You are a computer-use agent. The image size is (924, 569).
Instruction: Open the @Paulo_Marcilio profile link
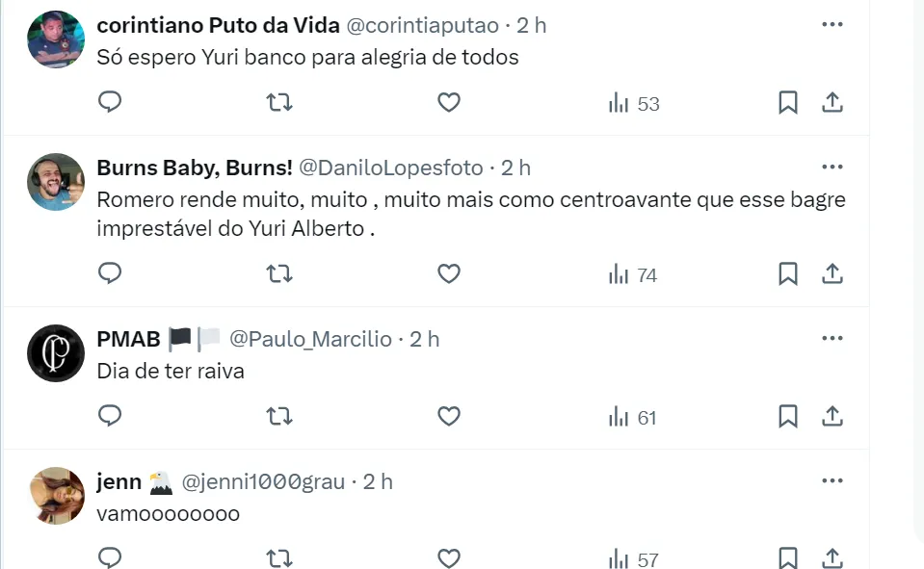[x=310, y=339]
